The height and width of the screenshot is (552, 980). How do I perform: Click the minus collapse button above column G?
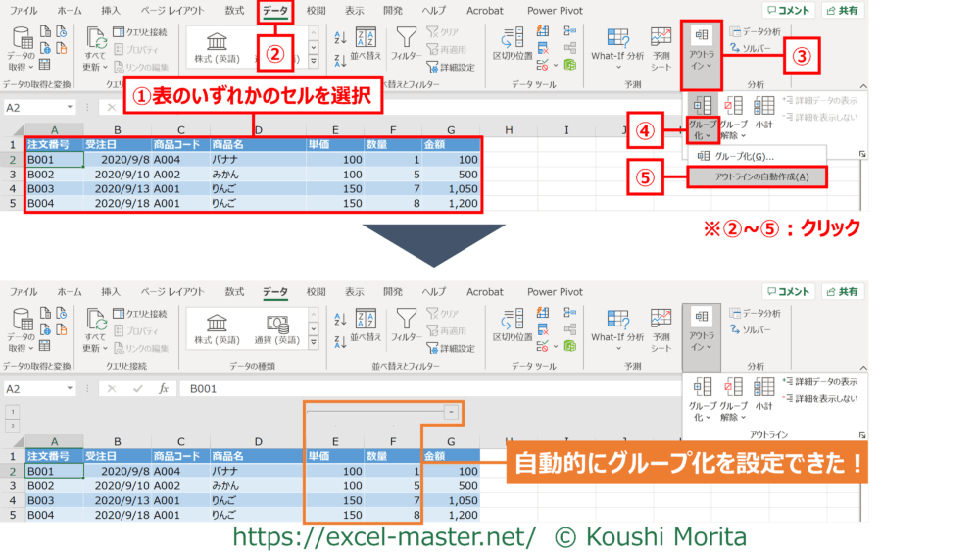point(449,413)
